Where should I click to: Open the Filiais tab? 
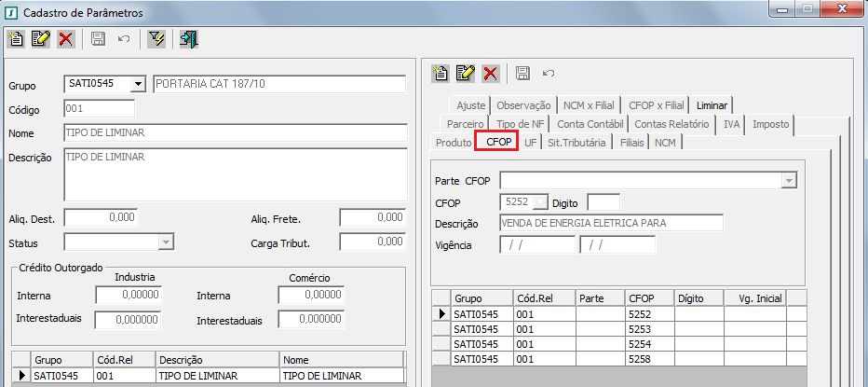point(631,143)
